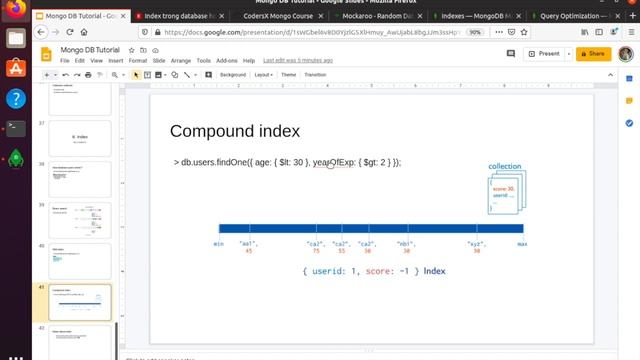Screen dimensions: 640x360
Task: Undo the last action
Action: pos(65,75)
